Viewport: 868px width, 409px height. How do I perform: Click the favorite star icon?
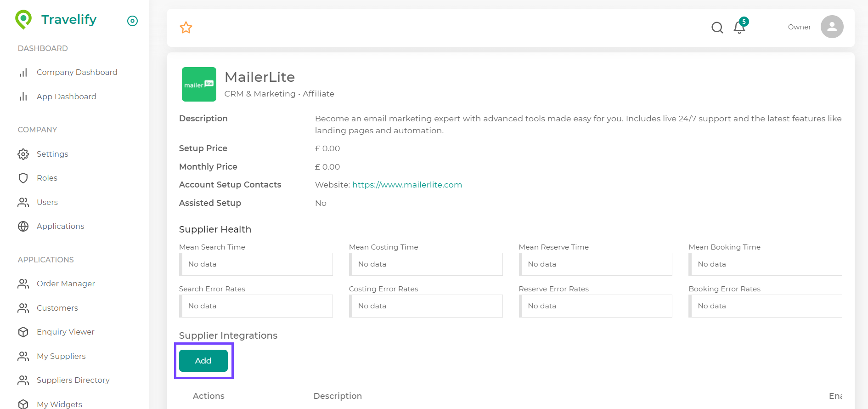point(186,28)
